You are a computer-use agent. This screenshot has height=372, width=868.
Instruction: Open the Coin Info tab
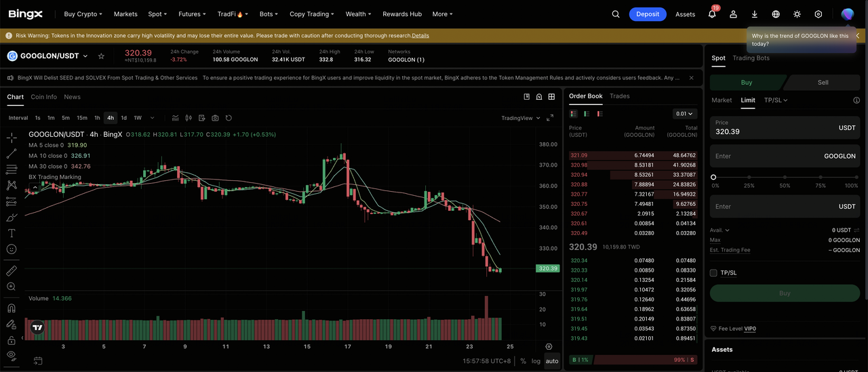(44, 97)
